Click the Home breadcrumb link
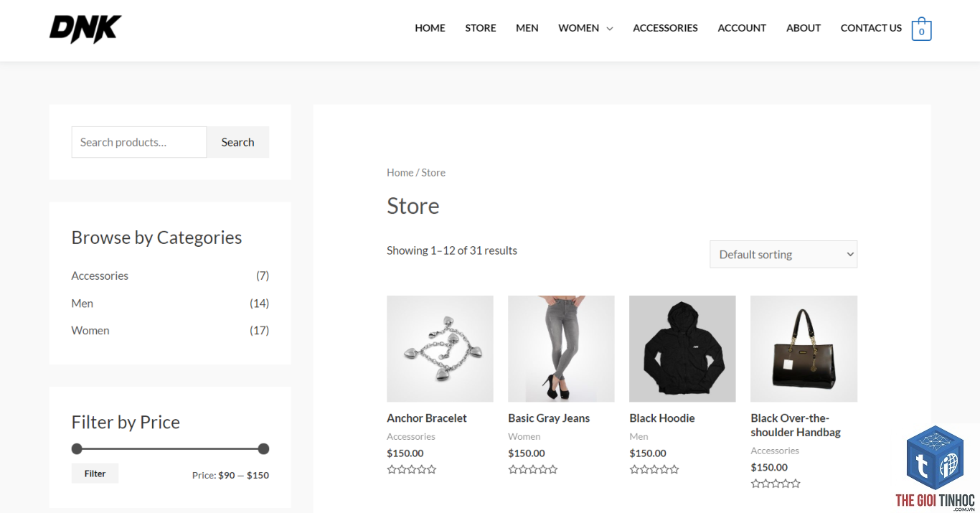Viewport: 980px width, 513px height. click(400, 173)
